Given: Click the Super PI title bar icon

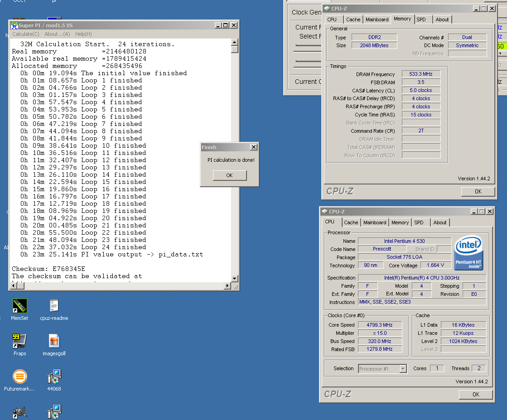Looking at the screenshot, I should tap(14, 25).
